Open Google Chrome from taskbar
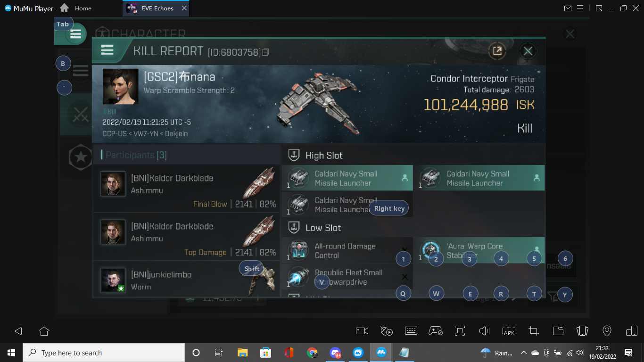 [x=312, y=353]
